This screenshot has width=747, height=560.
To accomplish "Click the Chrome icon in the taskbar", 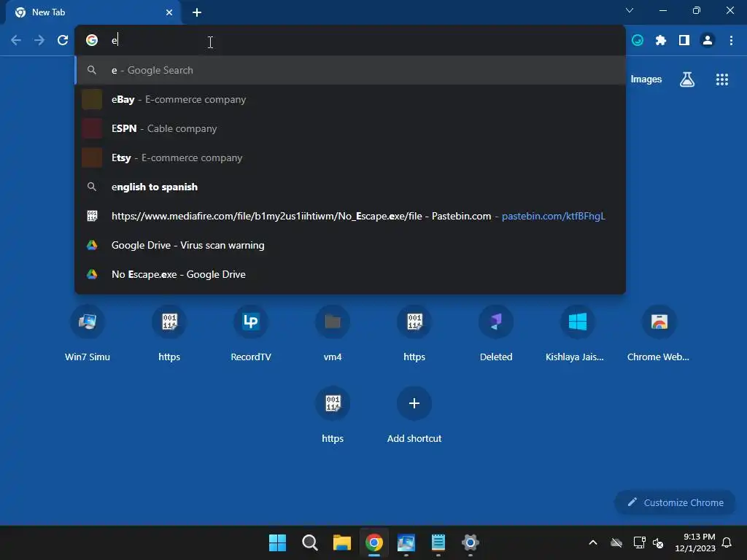I will coord(374,542).
